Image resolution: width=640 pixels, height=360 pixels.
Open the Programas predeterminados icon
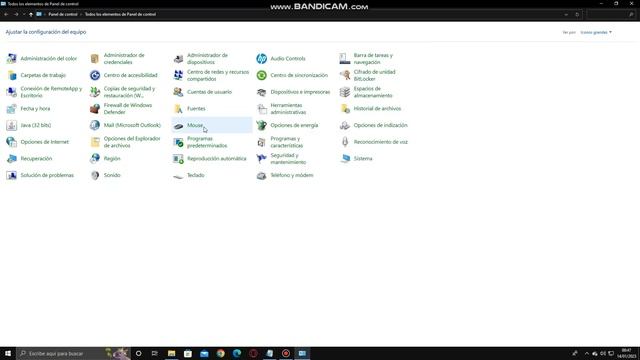click(x=178, y=142)
